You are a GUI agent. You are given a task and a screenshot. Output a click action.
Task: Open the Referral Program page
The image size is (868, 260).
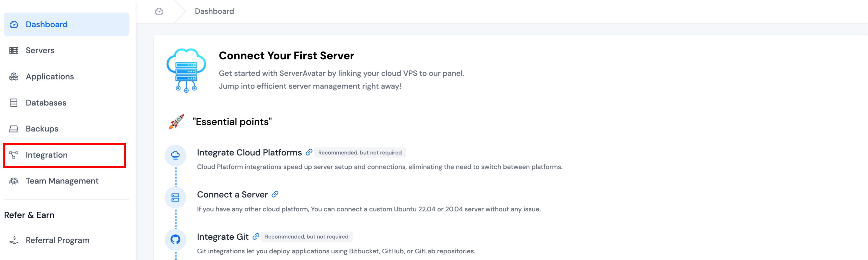point(57,240)
